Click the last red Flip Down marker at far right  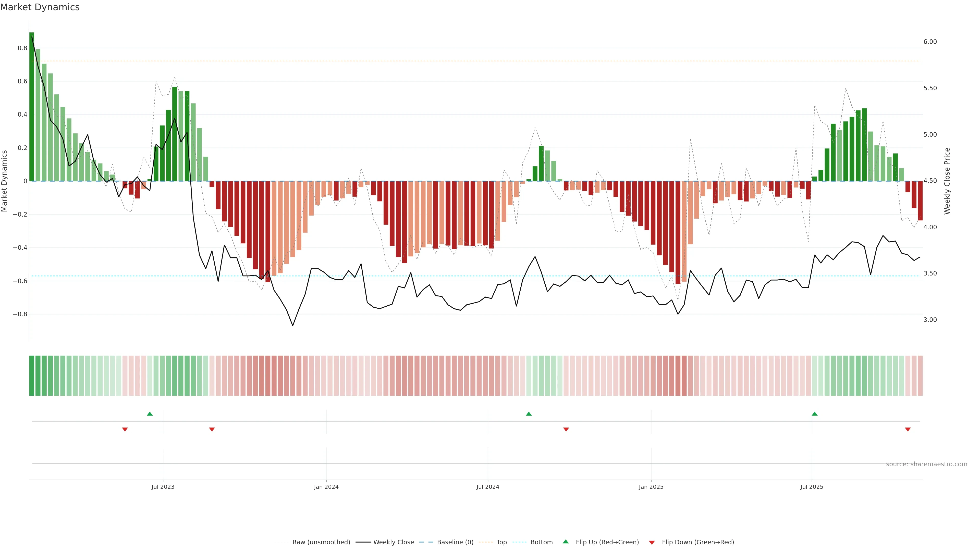point(908,429)
